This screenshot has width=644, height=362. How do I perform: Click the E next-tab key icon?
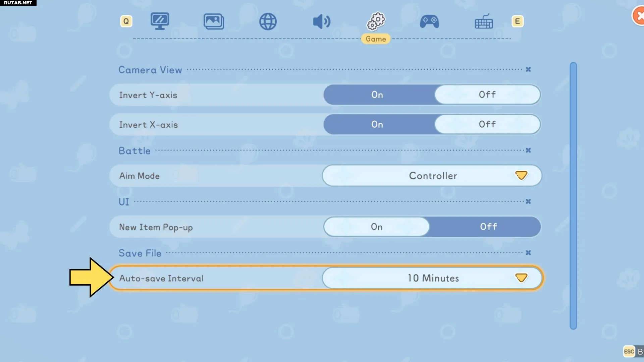coord(517,21)
